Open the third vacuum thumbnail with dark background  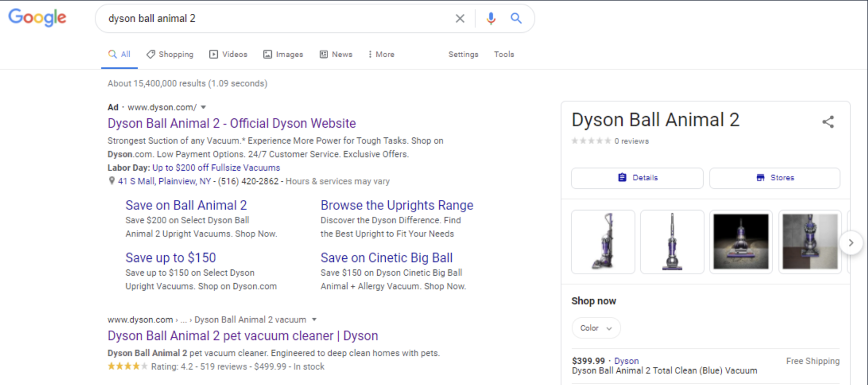741,242
